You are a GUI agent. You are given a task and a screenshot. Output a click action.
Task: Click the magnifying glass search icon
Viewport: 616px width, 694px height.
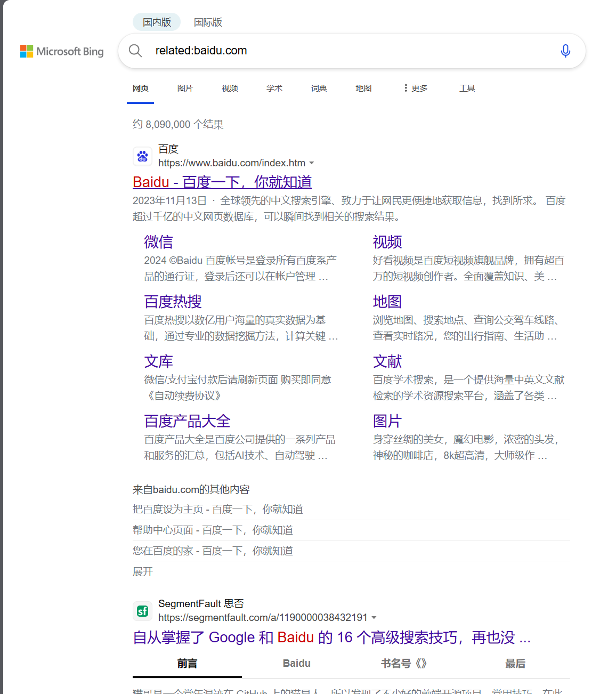coord(135,50)
